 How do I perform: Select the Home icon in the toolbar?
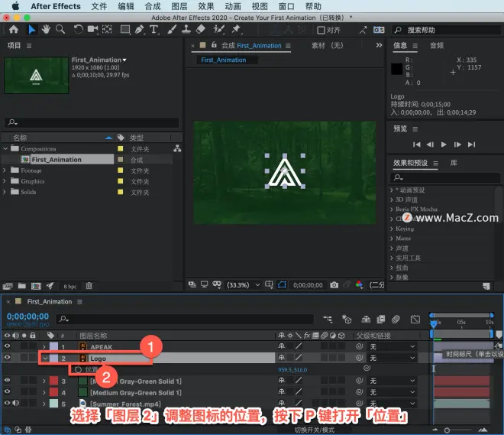[x=14, y=30]
